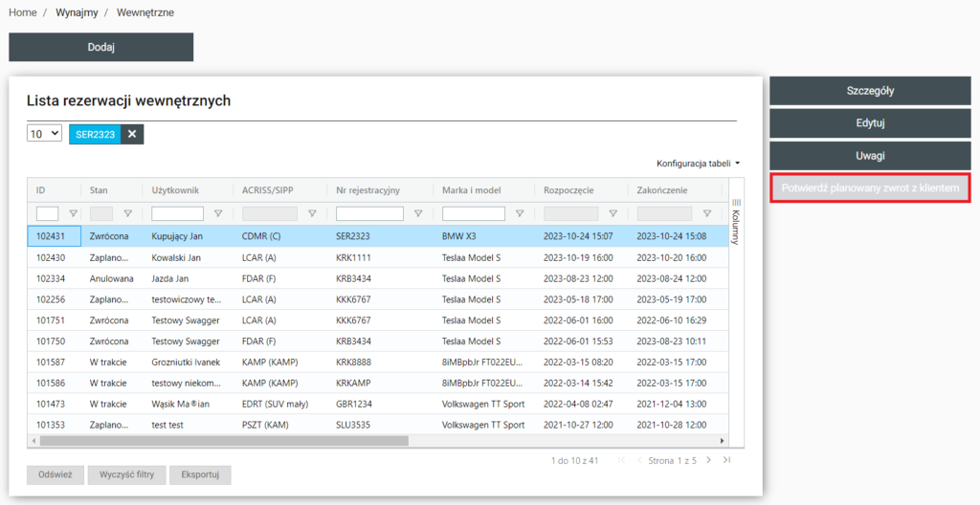This screenshot has height=505, width=980.
Task: Click the Użytkownik filter text field
Action: pyautogui.click(x=177, y=214)
